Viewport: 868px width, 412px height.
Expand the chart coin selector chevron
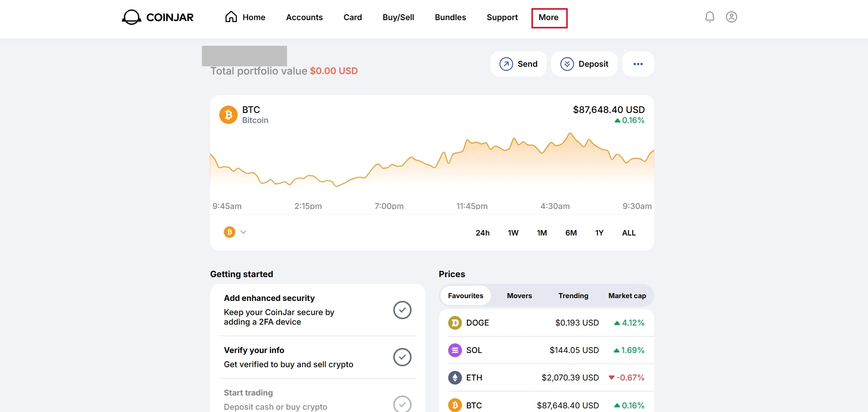pos(244,232)
